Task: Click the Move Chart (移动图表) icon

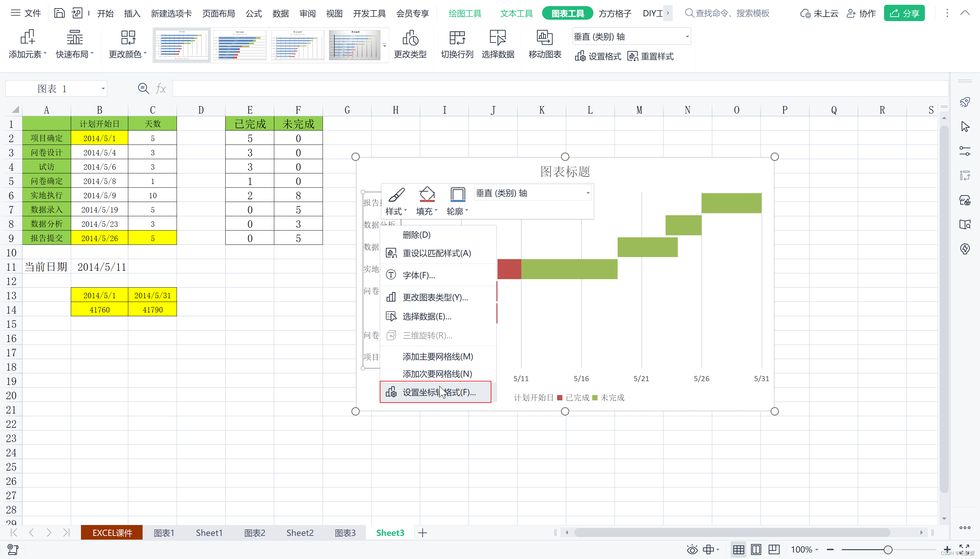Action: (544, 38)
